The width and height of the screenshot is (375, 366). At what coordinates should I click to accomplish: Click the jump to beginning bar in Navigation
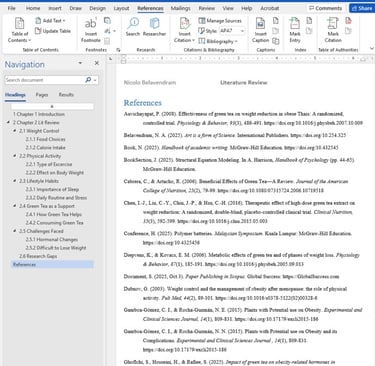tap(52, 106)
